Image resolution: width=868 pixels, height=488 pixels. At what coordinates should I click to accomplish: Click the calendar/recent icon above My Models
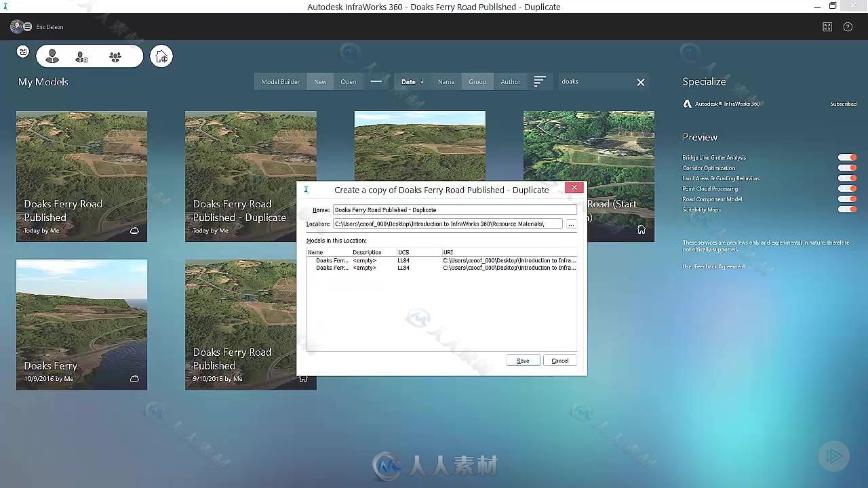pyautogui.click(x=23, y=52)
